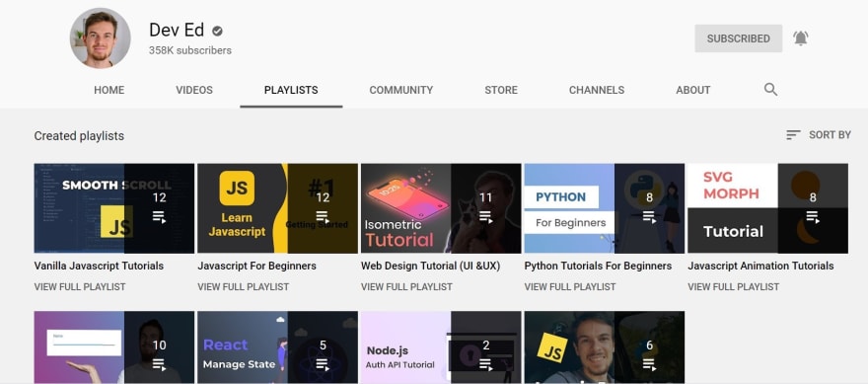This screenshot has width=868, height=384.
Task: Switch to the Videos tab
Action: pyautogui.click(x=194, y=90)
